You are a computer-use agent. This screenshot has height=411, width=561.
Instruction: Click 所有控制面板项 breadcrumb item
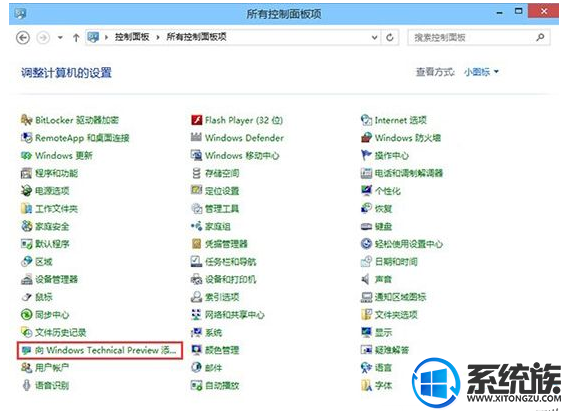196,37
